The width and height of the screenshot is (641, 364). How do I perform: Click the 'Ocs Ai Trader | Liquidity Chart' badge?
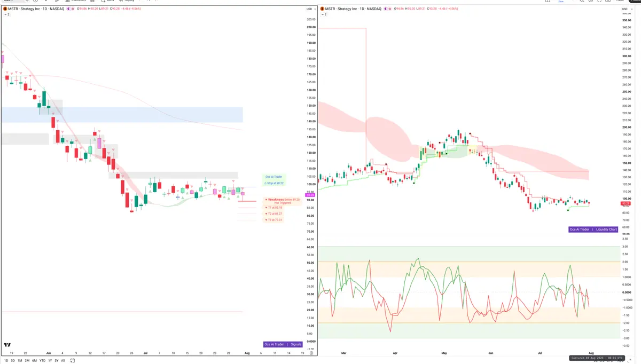pyautogui.click(x=593, y=230)
